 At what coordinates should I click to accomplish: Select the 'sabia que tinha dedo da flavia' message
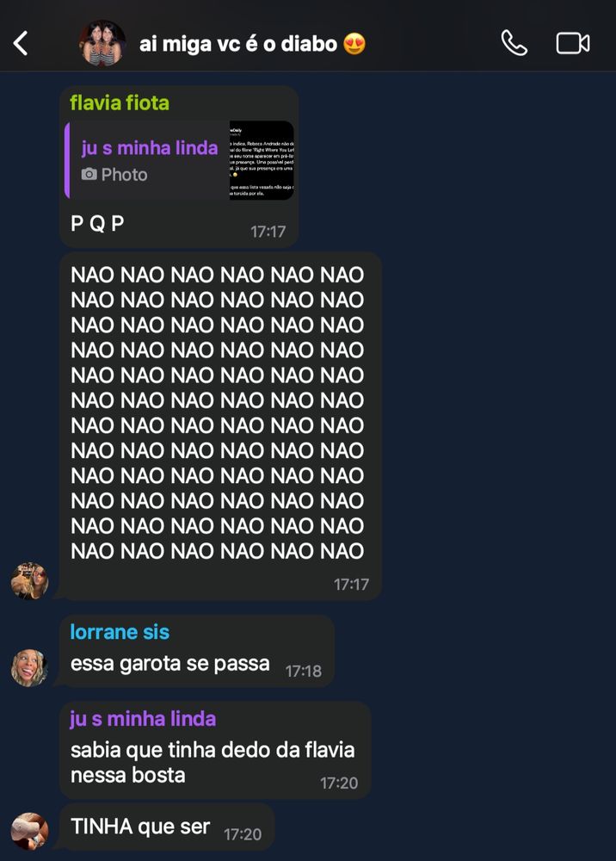click(x=215, y=750)
